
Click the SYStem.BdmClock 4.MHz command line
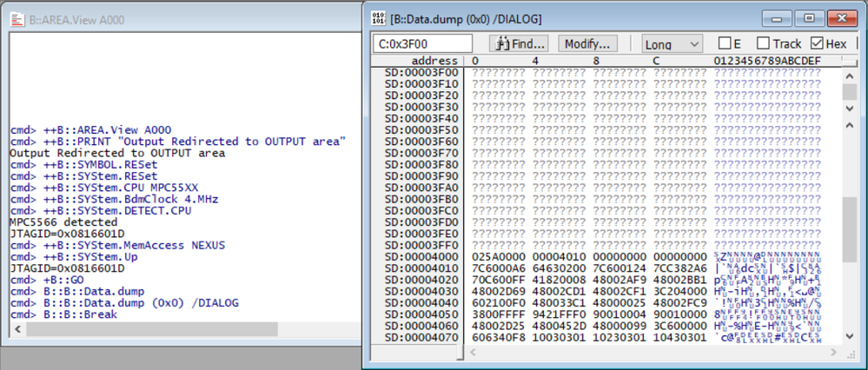pyautogui.click(x=114, y=199)
